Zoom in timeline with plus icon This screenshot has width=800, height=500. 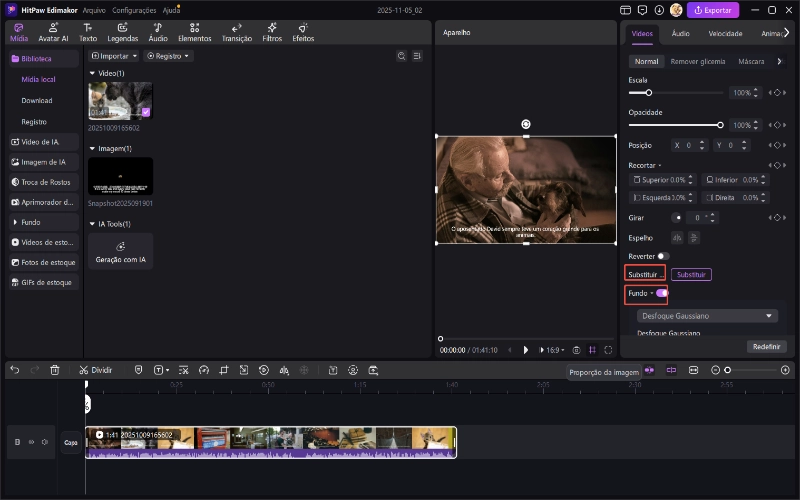point(785,370)
